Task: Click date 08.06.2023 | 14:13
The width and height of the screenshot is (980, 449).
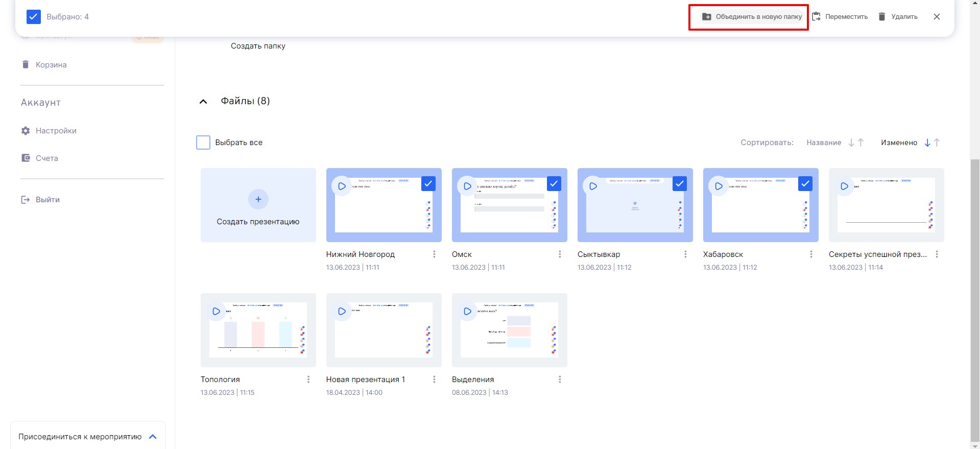Action: tap(480, 393)
